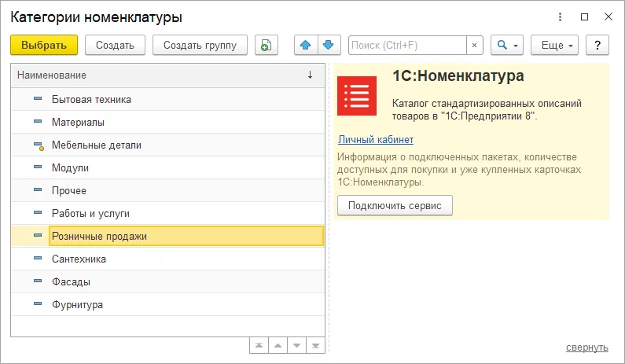The width and height of the screenshot is (625, 364).
Task: Go one row up in list navigation
Action: coord(278,345)
